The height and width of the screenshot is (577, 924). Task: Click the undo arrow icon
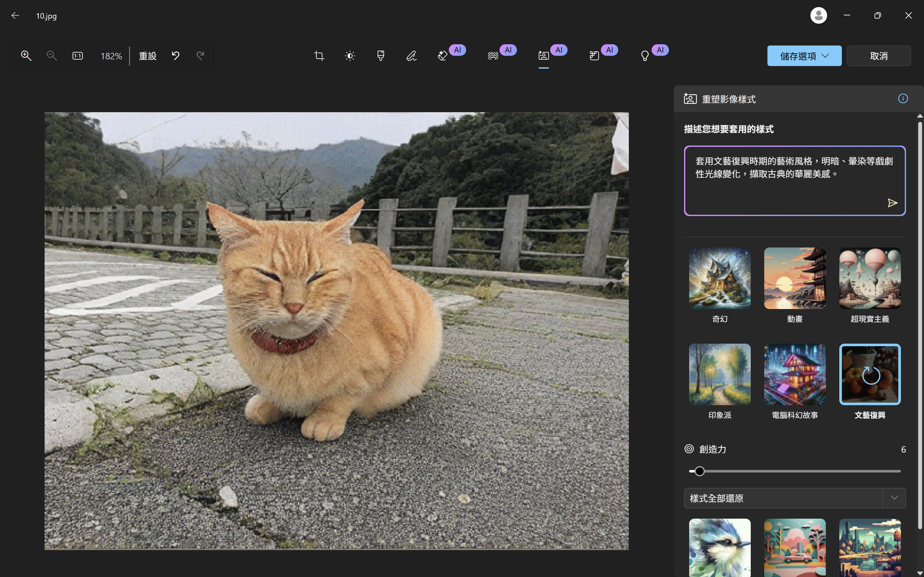(175, 56)
